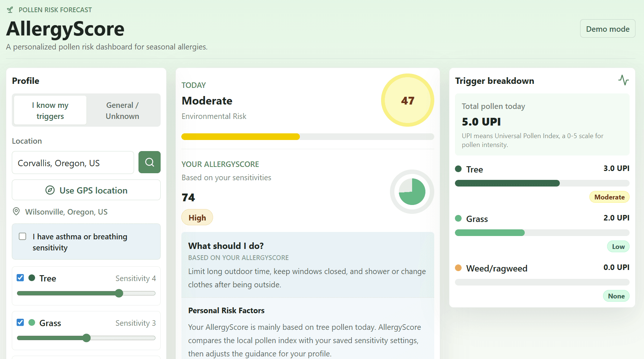The image size is (644, 359).
Task: Click the dark green Tree dot in Trigger breakdown
Action: coord(458,169)
